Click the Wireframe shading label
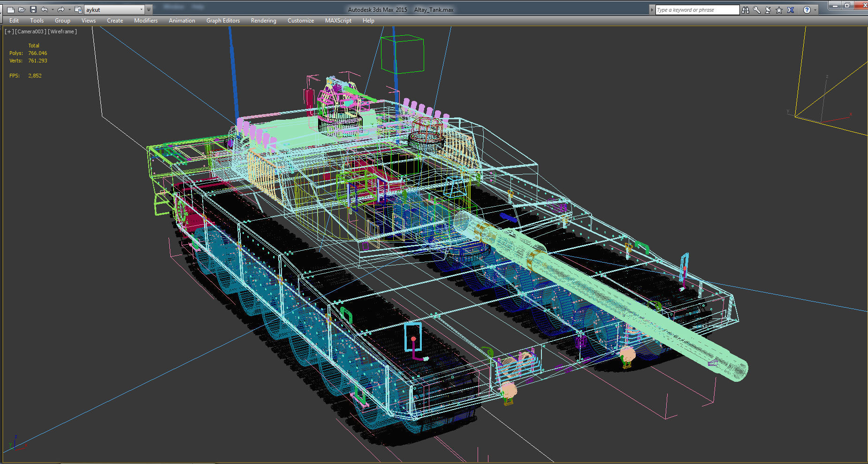This screenshot has width=868, height=464. (62, 31)
